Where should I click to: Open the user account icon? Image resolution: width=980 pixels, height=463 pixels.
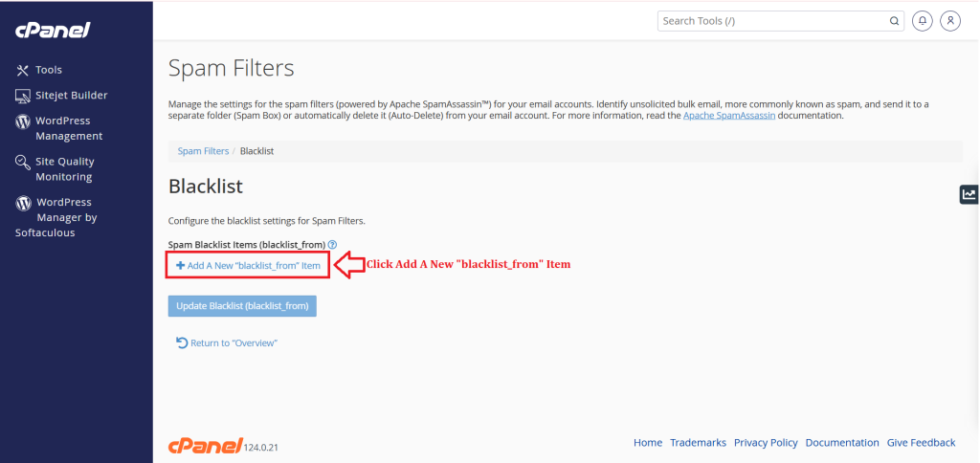pyautogui.click(x=950, y=21)
